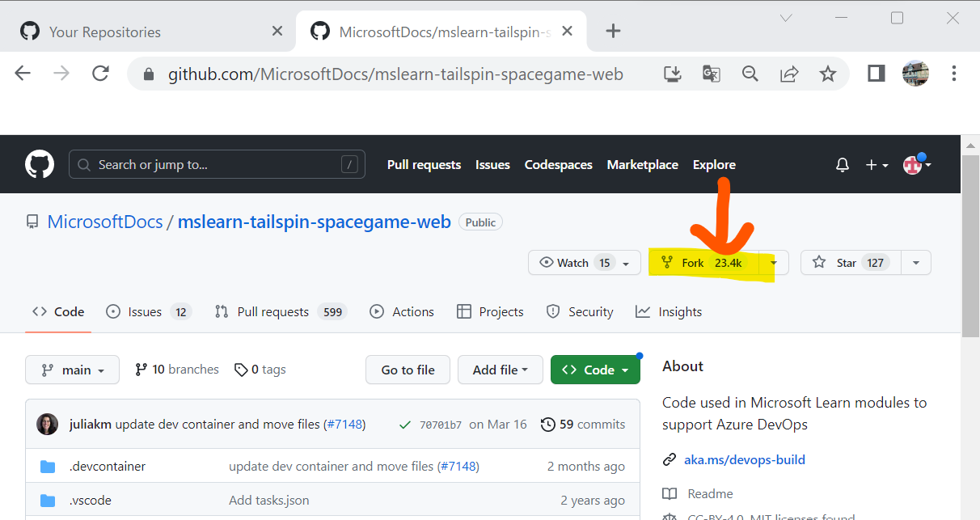Switch to the Code tab
Viewport: 980px width, 520px height.
tap(58, 312)
